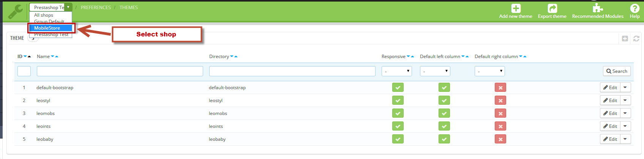Toggle default left column for leobaby
This screenshot has height=159, width=644.
[x=444, y=139]
